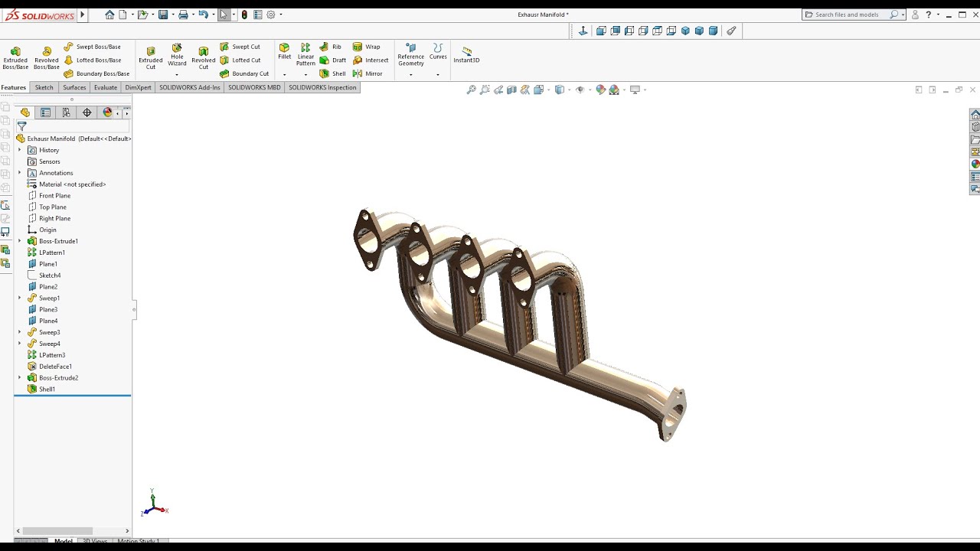
Task: Open the SOLIDWORKS Add-Ins tab
Action: [x=190, y=87]
